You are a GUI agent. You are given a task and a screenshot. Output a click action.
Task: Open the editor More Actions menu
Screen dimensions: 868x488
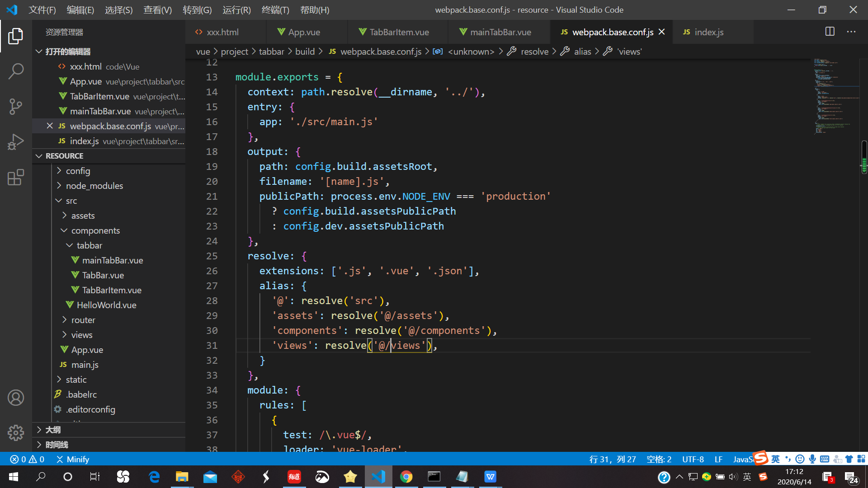[851, 32]
